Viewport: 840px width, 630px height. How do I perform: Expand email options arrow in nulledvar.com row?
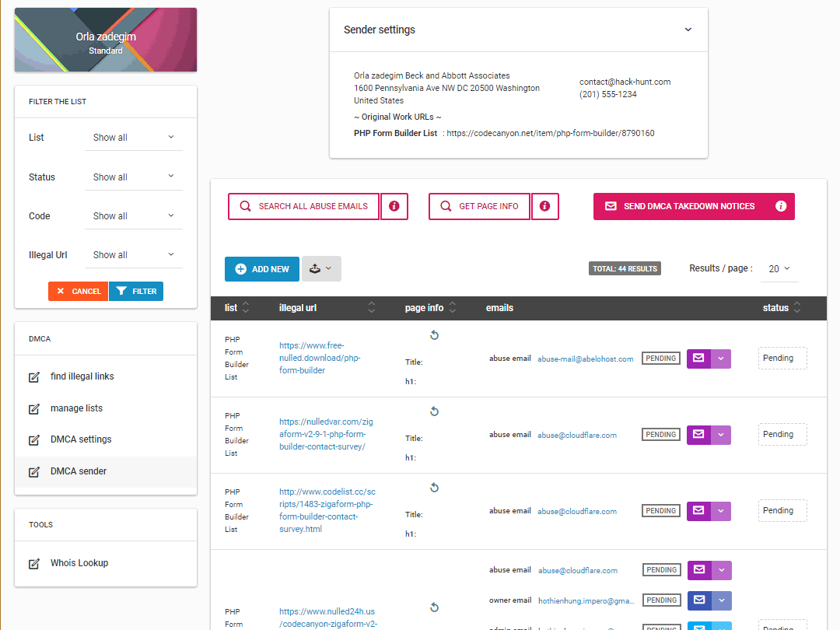[721, 435]
